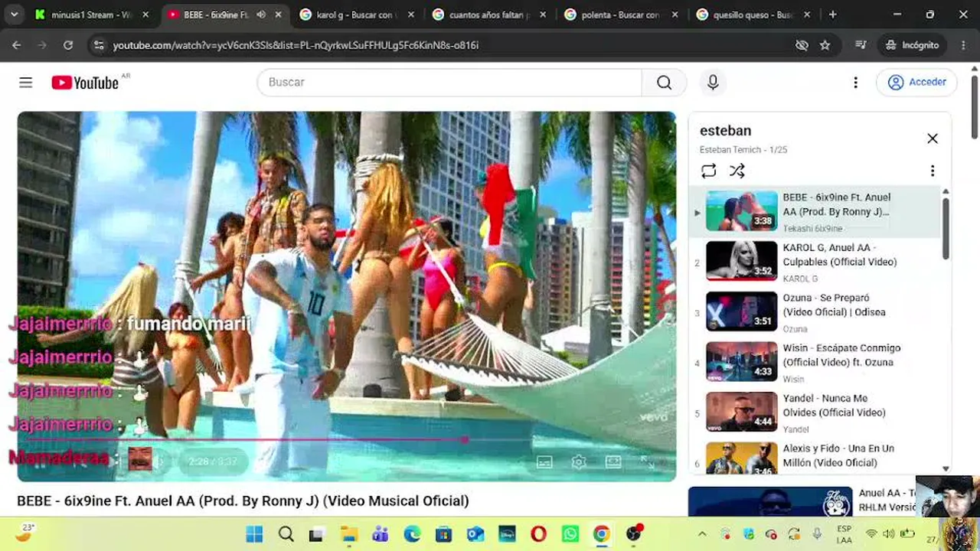Open the Anuel AA RHLM recommended video thumbnail
The height and width of the screenshot is (551, 980).
point(770,501)
